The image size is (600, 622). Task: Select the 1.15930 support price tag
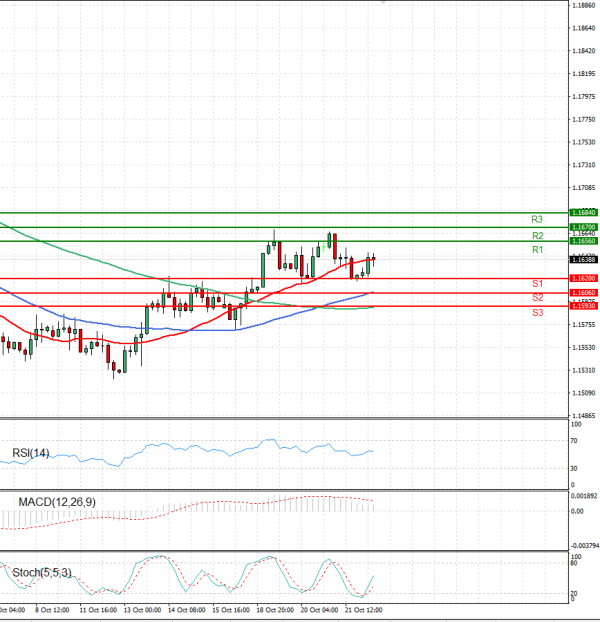coord(584,306)
